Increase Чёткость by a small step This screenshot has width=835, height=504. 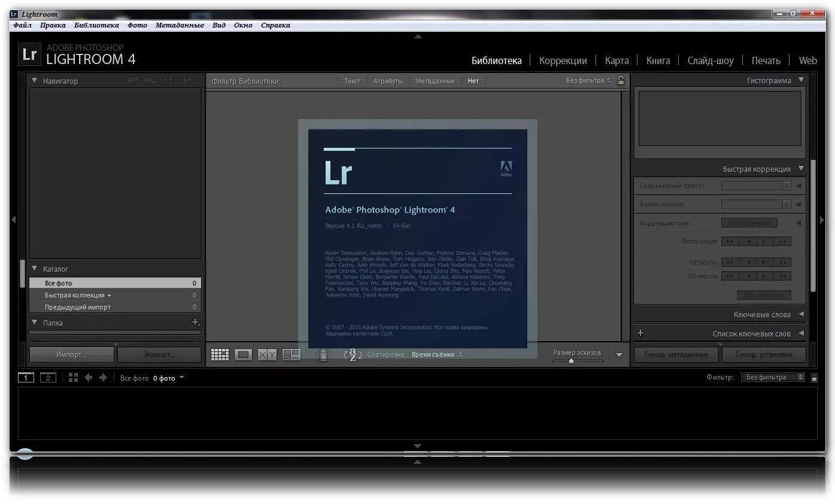[x=764, y=262]
